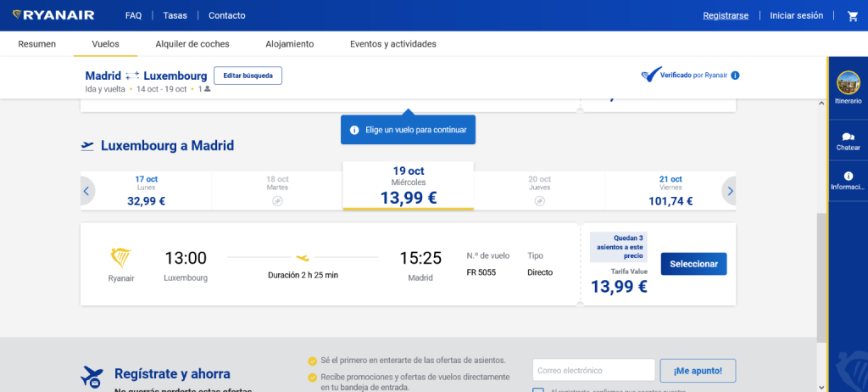Click the plane envelope icon near Regístrate y ahorra
Viewport: 868px width, 392px height.
point(92,377)
